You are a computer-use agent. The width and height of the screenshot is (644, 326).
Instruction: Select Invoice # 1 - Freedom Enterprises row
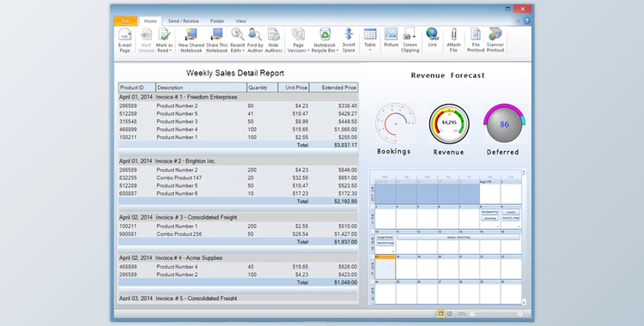click(238, 97)
